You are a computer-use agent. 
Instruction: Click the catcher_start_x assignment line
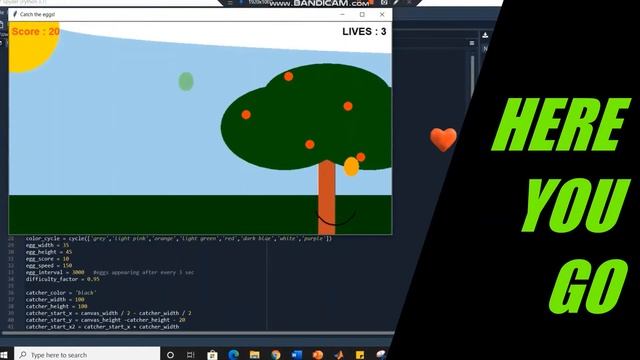(109, 313)
